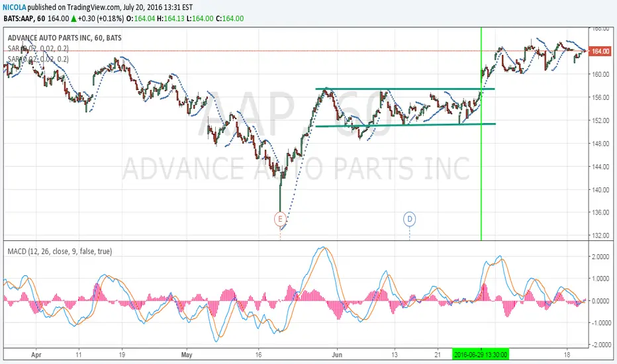Image resolution: width=617 pixels, height=364 pixels.
Task: Click the 1.0000 MACD axis label
Action: tap(601, 279)
